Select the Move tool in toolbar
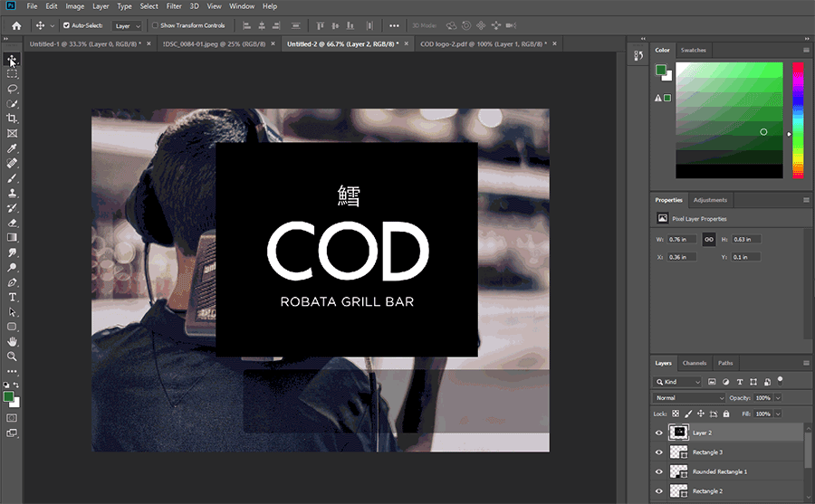Viewport: 815px width, 504px height. (x=12, y=59)
